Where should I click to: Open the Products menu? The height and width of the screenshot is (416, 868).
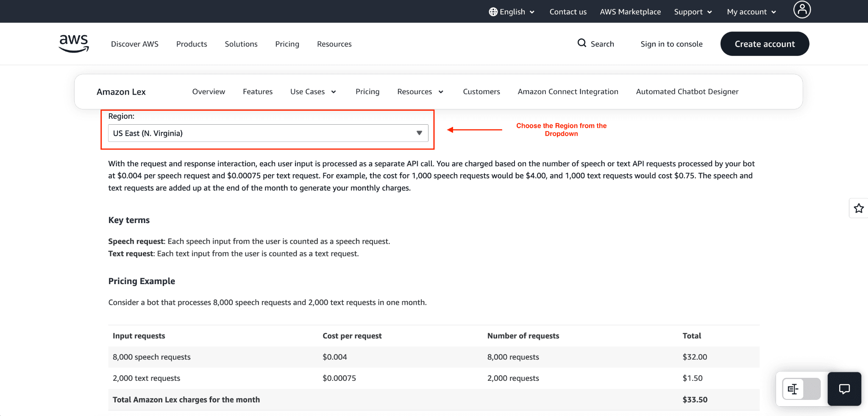click(x=192, y=44)
